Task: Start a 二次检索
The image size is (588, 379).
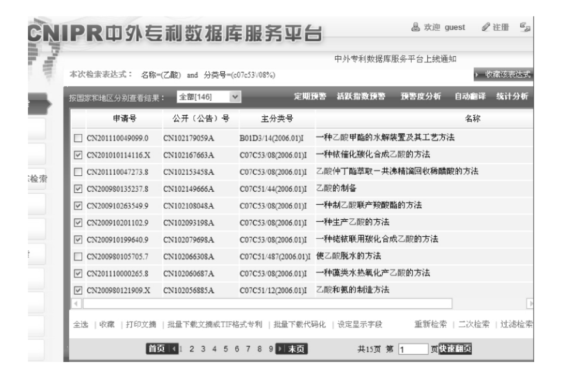Action: click(474, 324)
